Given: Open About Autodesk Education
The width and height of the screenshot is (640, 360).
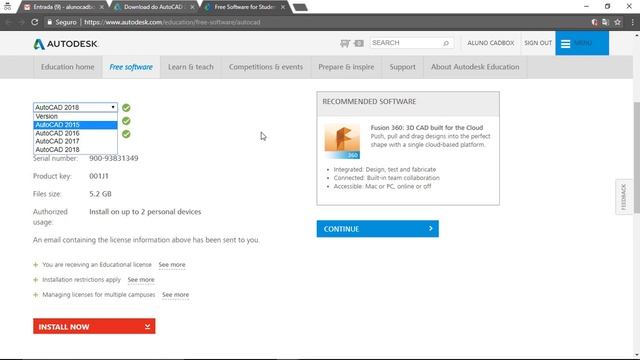Looking at the screenshot, I should pos(475,67).
